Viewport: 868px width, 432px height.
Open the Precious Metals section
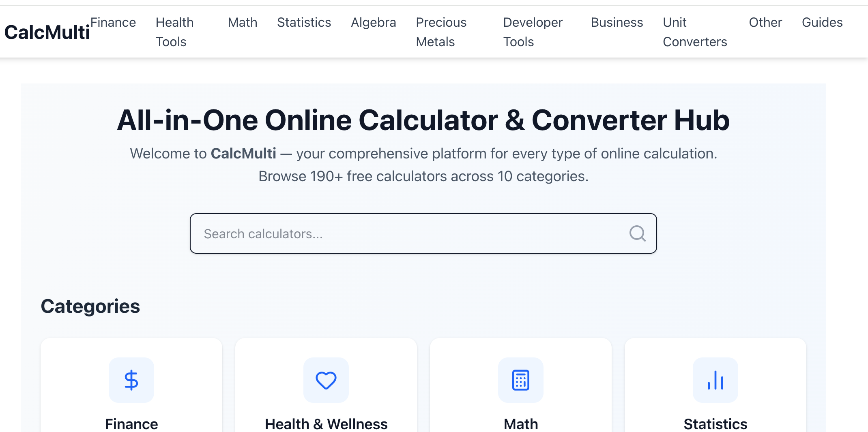click(441, 32)
